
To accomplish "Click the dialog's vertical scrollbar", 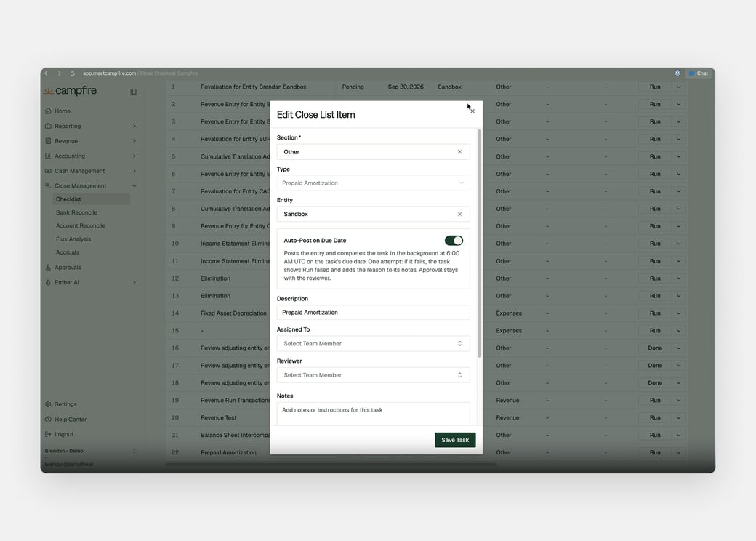I will [479, 244].
